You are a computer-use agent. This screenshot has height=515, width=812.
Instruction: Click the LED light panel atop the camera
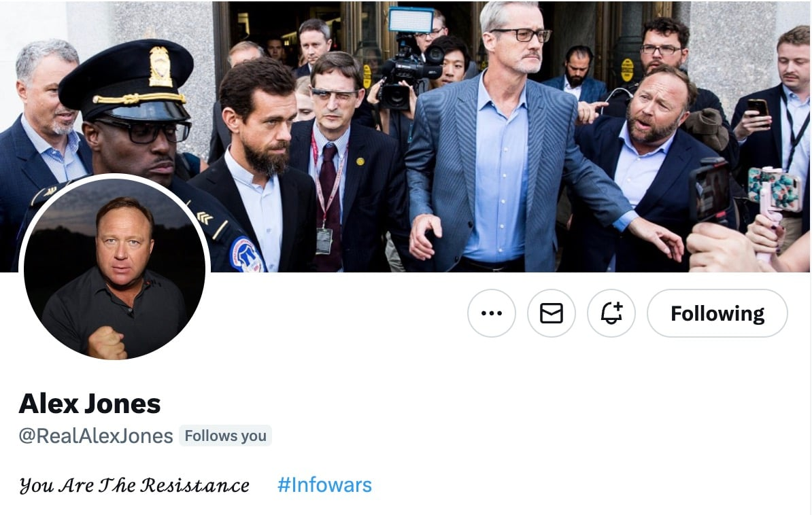pyautogui.click(x=411, y=20)
